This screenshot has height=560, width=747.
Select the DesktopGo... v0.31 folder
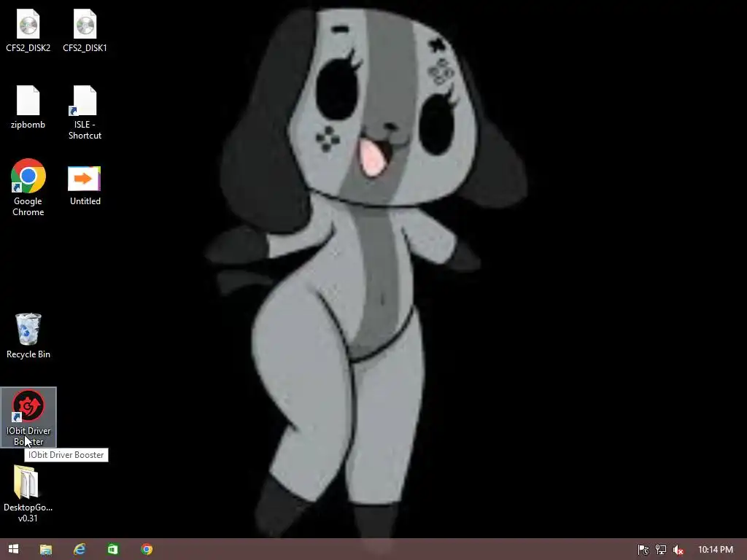[26, 482]
